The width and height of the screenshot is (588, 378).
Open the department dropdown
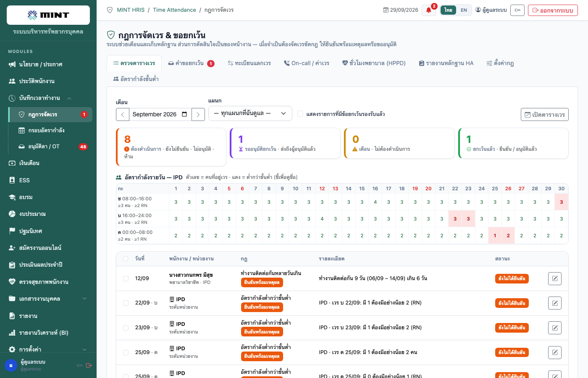coord(250,113)
